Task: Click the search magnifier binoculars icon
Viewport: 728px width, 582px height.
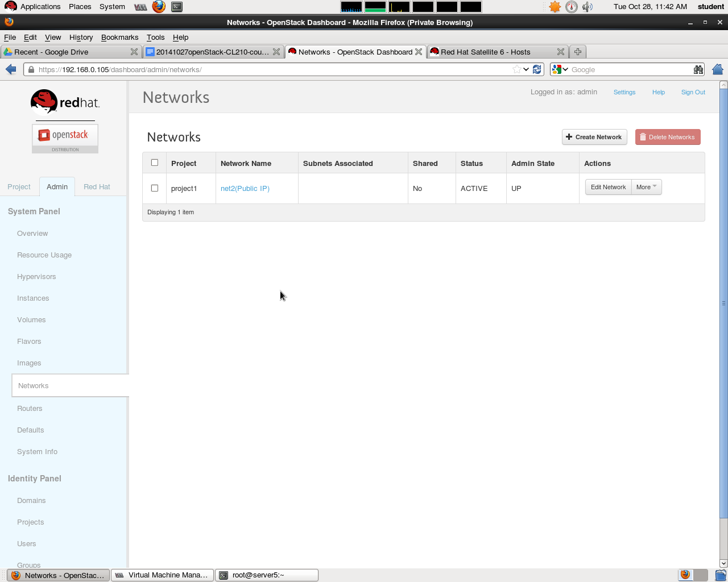Action: [698, 69]
